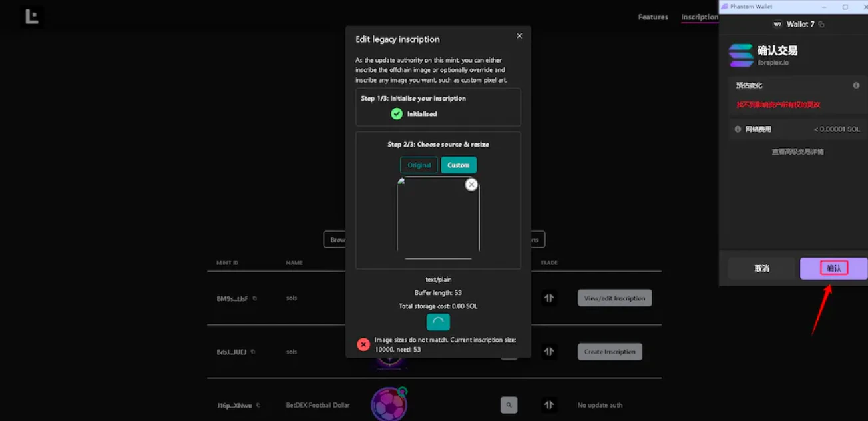Close the Edit legacy inscription dialog
868x421 pixels.
(519, 36)
